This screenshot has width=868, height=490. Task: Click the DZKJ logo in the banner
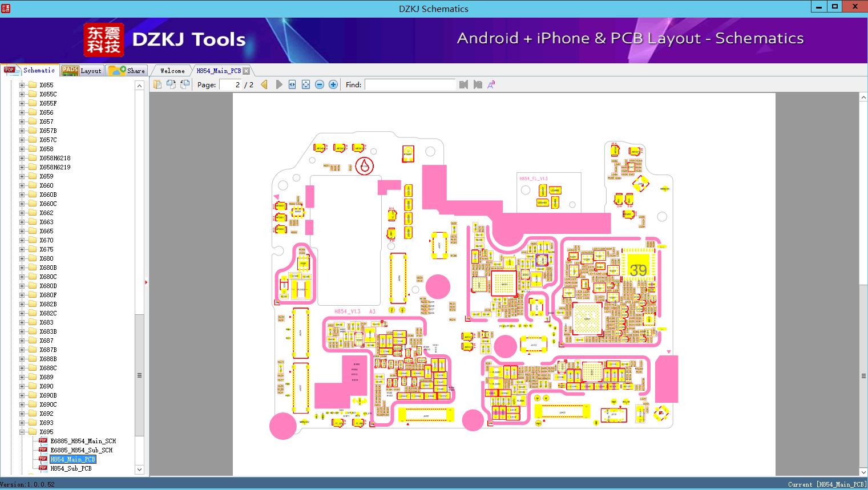tap(103, 40)
